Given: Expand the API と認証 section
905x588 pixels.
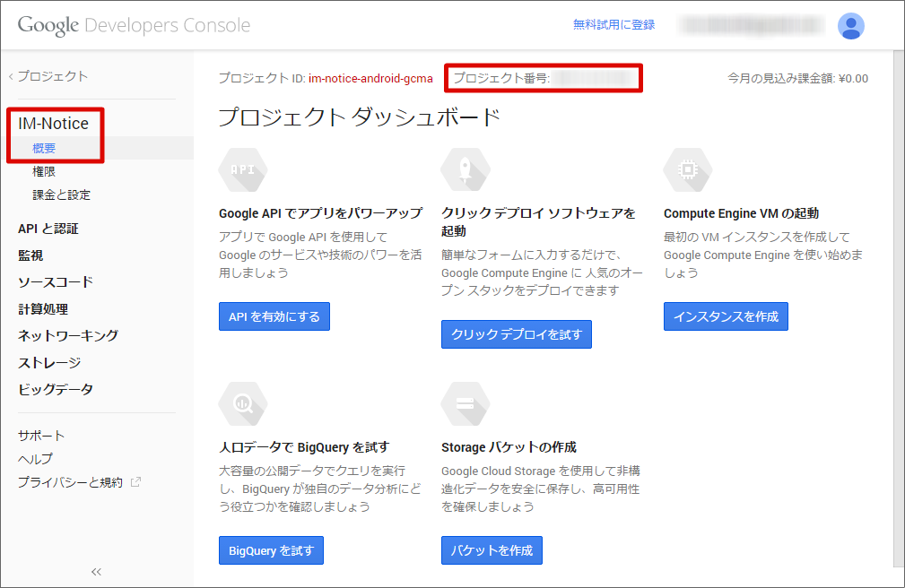Looking at the screenshot, I should coord(48,229).
